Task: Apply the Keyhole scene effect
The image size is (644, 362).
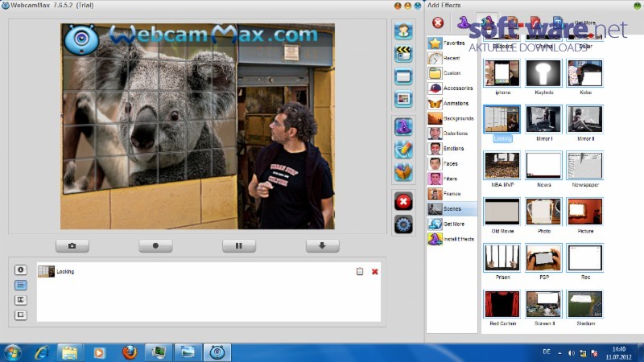Action: (x=543, y=73)
